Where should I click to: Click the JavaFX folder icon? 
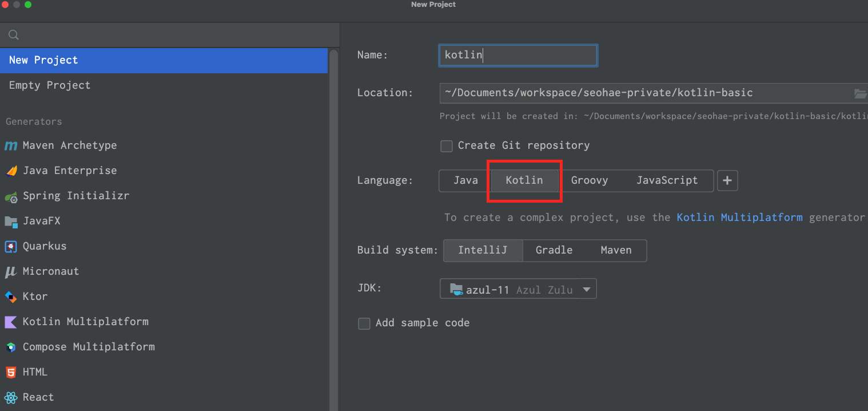point(11,222)
